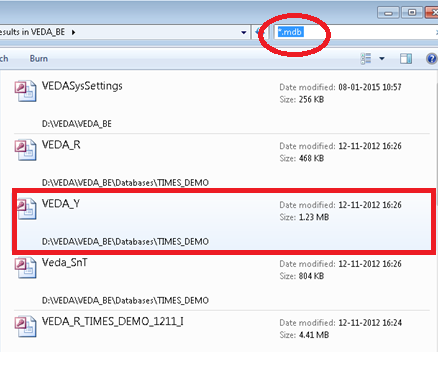Open the view options dropdown arrow

click(382, 59)
